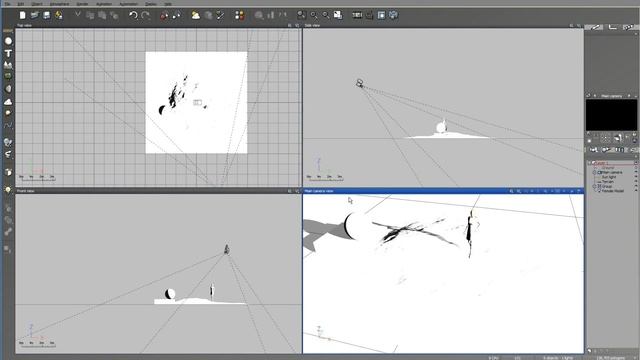Switch to the third object properties tab
This screenshot has height=360, width=640.
[x=630, y=27]
